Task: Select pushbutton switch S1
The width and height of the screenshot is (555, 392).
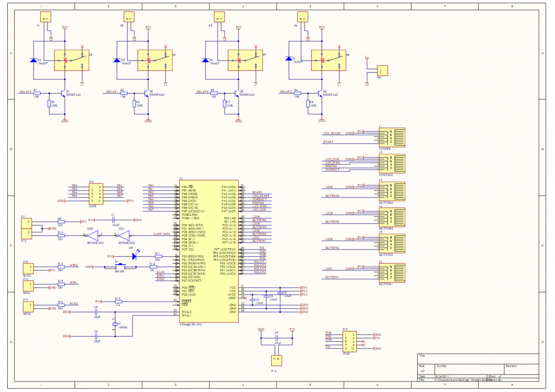Action: (x=120, y=266)
